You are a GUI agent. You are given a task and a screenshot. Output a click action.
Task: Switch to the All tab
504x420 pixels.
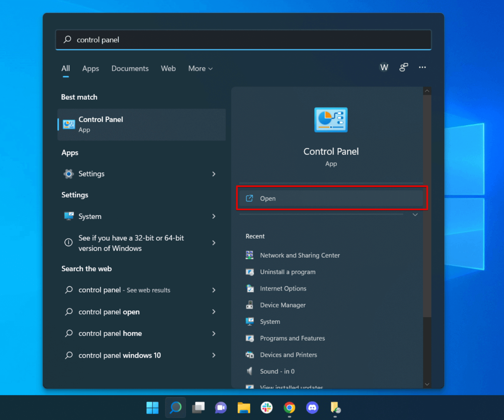pyautogui.click(x=65, y=68)
